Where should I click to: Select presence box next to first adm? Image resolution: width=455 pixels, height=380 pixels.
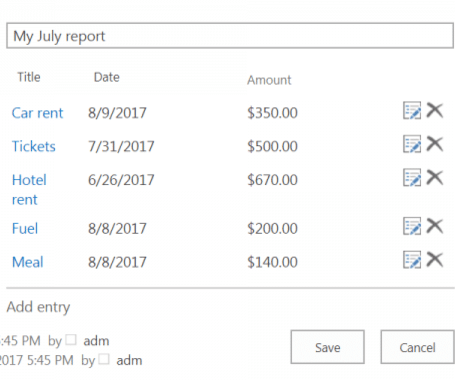click(x=71, y=340)
